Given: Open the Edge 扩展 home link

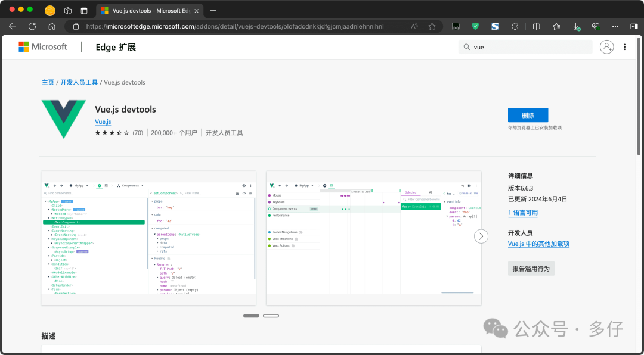Looking at the screenshot, I should click(x=116, y=47).
